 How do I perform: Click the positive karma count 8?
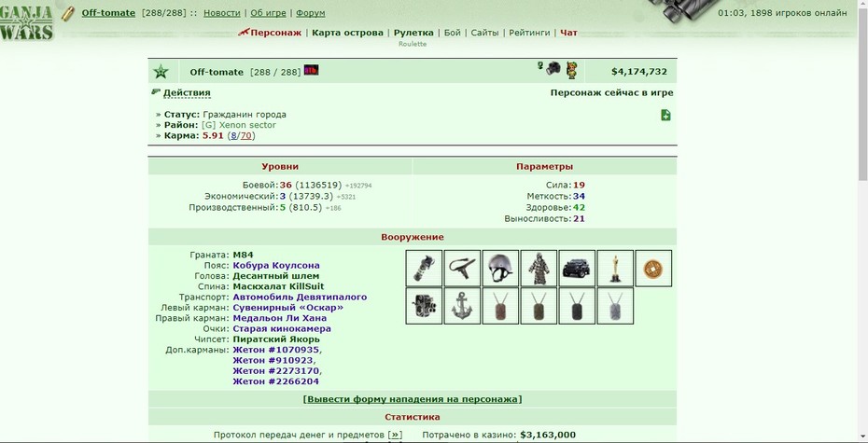coord(233,135)
